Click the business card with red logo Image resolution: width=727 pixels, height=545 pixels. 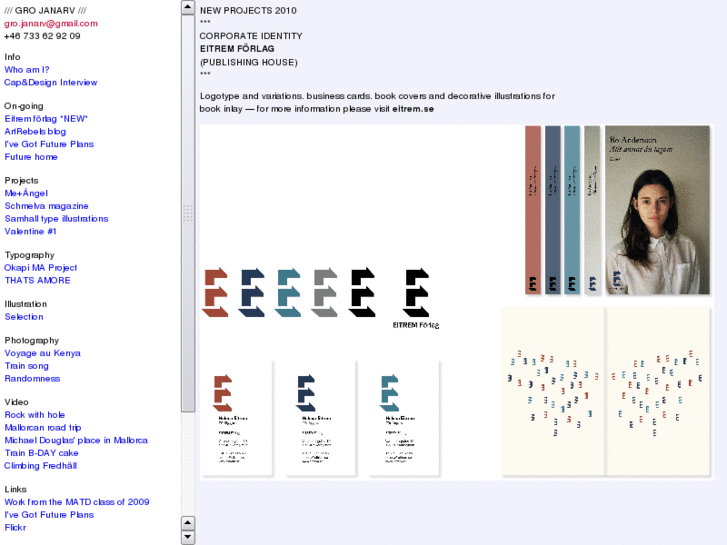[237, 418]
